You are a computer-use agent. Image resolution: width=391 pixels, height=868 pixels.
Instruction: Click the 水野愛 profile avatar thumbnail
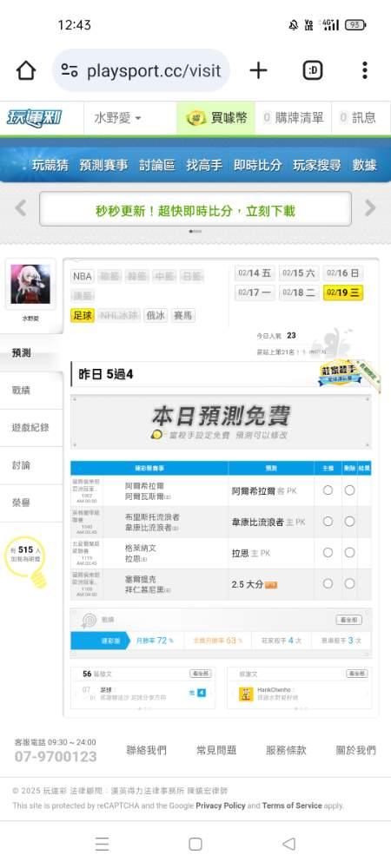click(30, 284)
